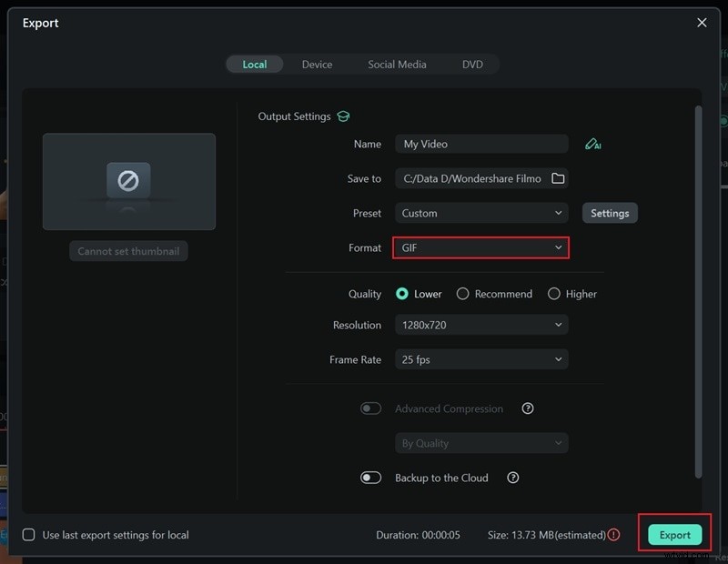Screen dimensions: 728x564
Task: Open the Format dropdown showing GIF
Action: [480, 247]
